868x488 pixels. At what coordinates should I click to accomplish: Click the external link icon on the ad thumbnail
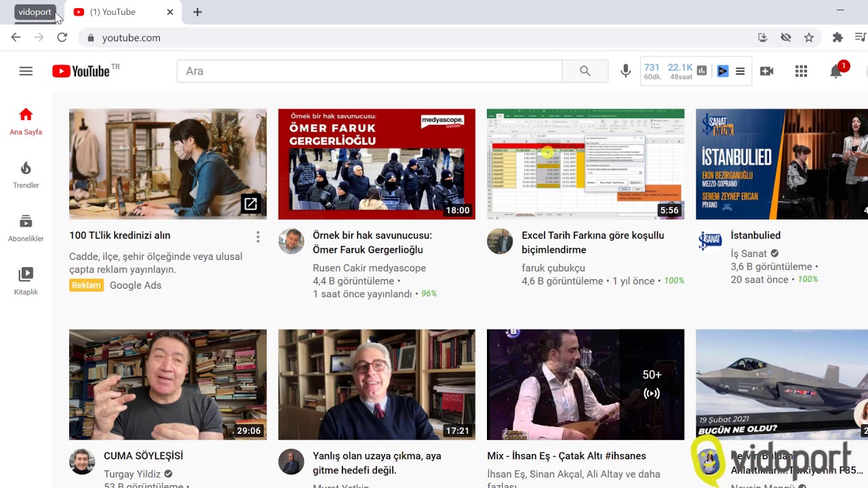(250, 203)
